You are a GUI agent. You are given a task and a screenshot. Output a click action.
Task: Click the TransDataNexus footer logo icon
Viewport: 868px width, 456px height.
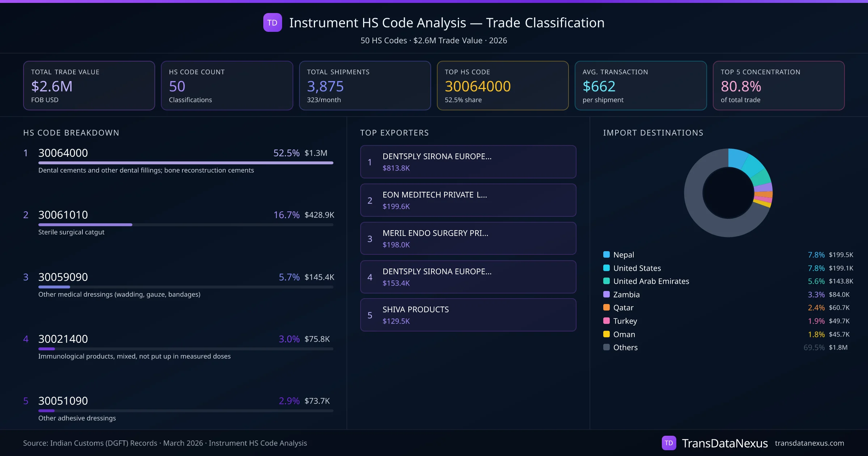point(669,443)
